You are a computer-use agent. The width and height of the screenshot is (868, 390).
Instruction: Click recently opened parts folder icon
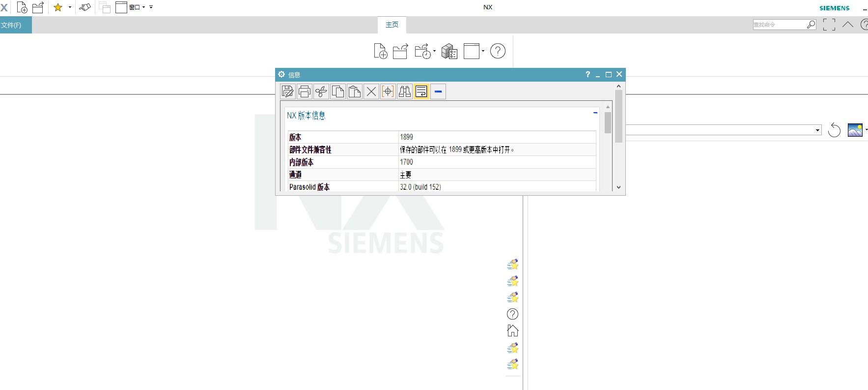click(x=423, y=51)
